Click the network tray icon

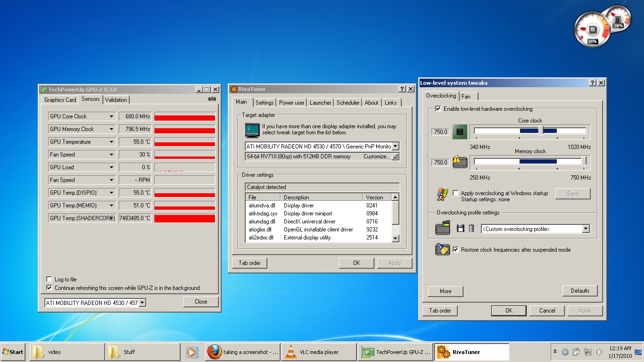pos(587,352)
